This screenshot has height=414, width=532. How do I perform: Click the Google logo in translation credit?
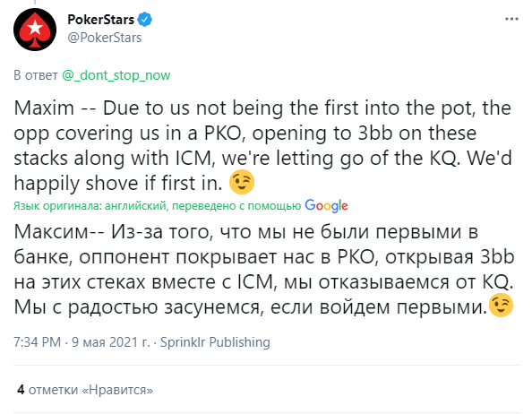pos(326,205)
